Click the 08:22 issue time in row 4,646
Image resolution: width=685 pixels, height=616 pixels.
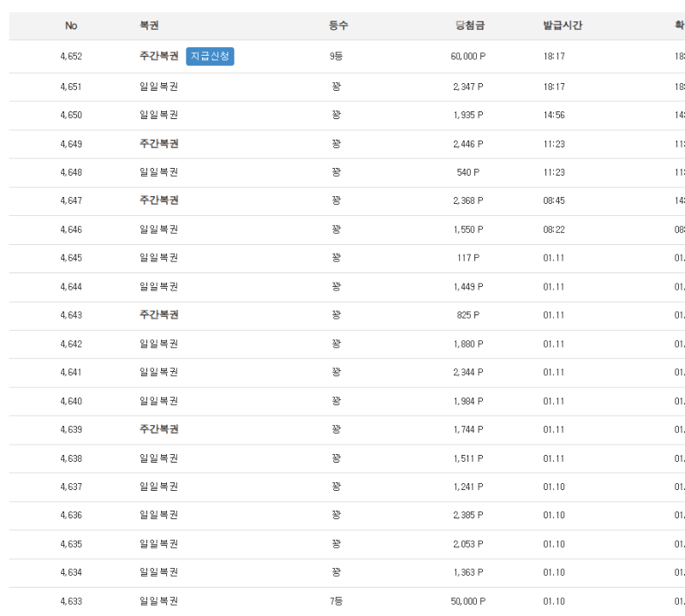pyautogui.click(x=553, y=230)
